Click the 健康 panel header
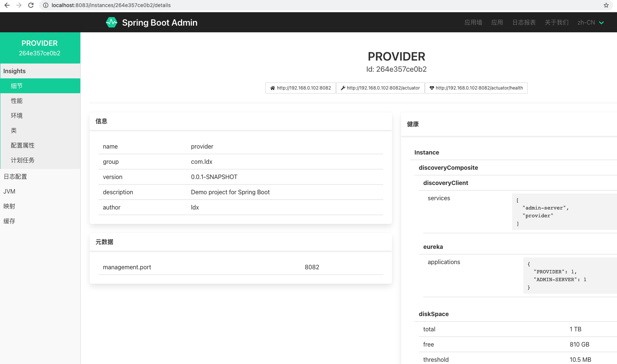This screenshot has width=617, height=364. [x=509, y=124]
